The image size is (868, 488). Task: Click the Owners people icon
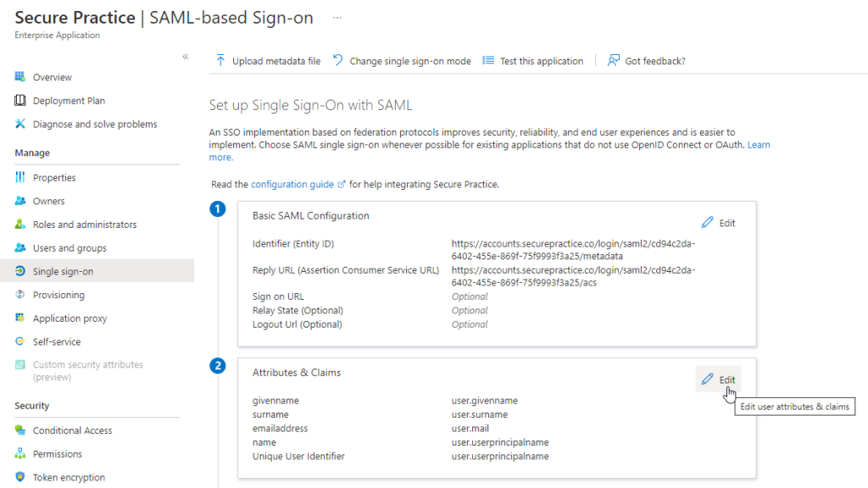pyautogui.click(x=20, y=202)
